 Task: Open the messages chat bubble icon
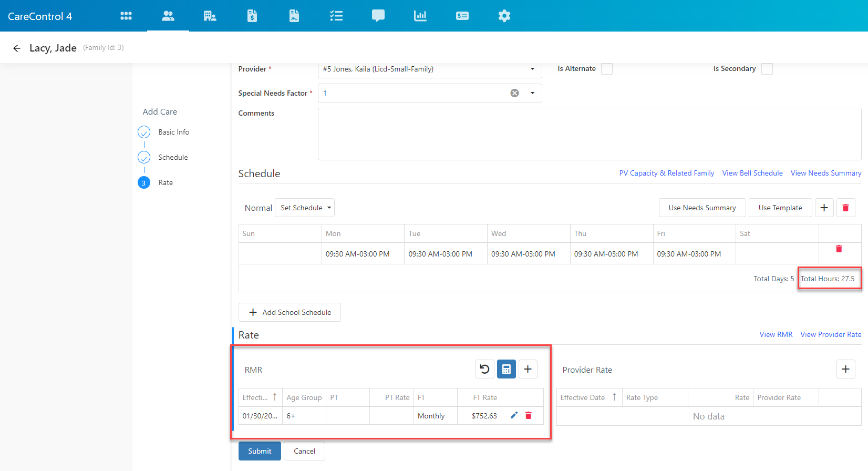pos(378,16)
